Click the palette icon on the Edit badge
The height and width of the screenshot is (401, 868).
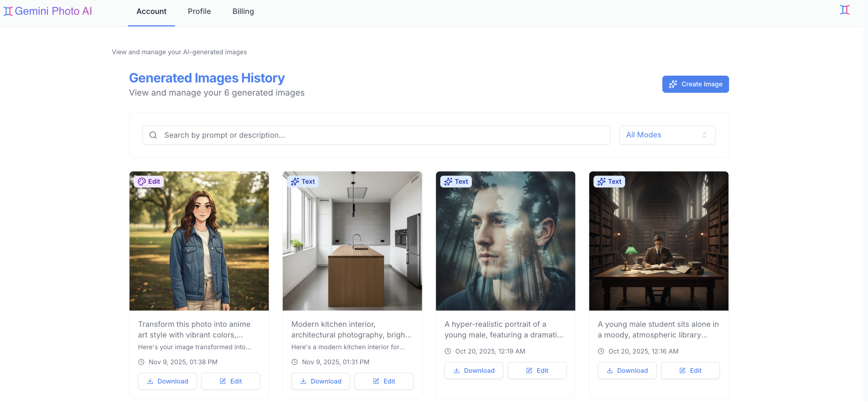[x=141, y=181]
